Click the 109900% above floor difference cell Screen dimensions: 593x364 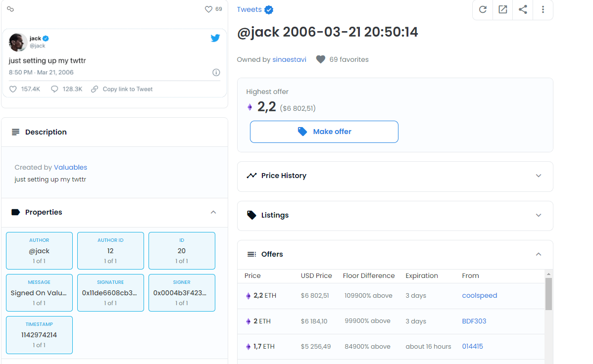pyautogui.click(x=368, y=296)
